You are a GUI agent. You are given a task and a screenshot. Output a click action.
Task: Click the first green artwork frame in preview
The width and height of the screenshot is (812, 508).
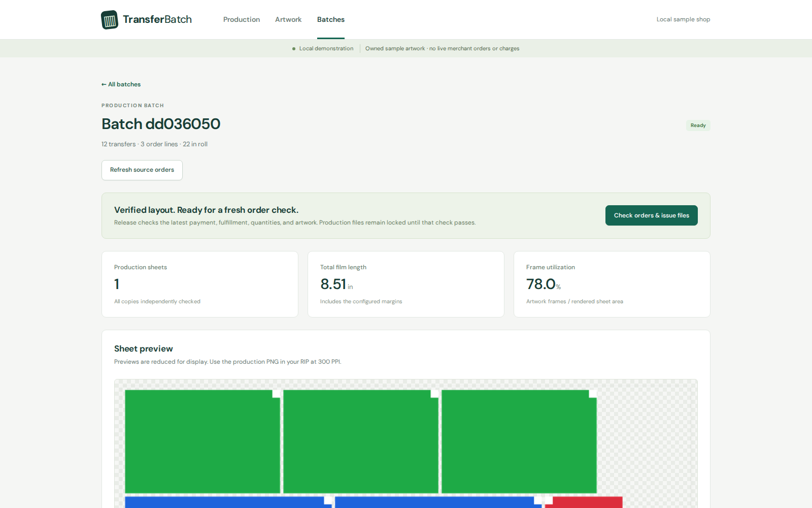202,441
